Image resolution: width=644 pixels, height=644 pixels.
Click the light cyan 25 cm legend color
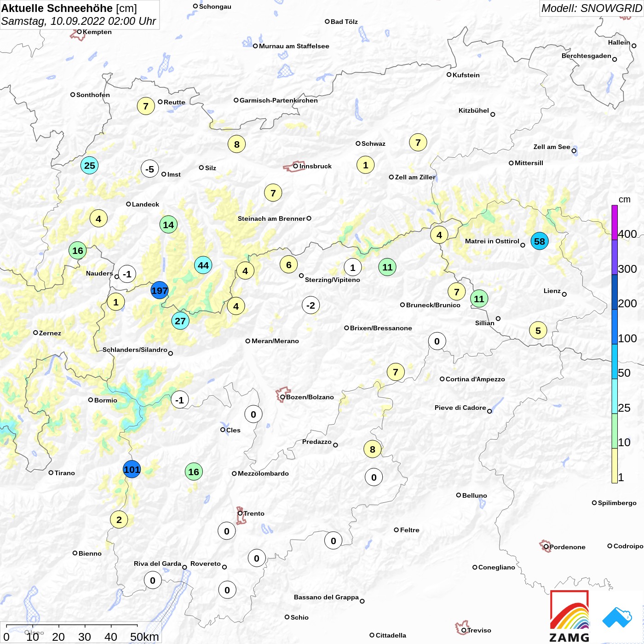(x=615, y=396)
